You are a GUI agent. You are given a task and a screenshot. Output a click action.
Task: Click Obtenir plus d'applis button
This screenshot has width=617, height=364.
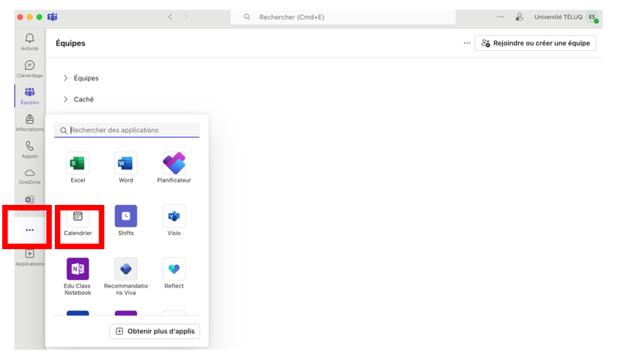pos(155,331)
